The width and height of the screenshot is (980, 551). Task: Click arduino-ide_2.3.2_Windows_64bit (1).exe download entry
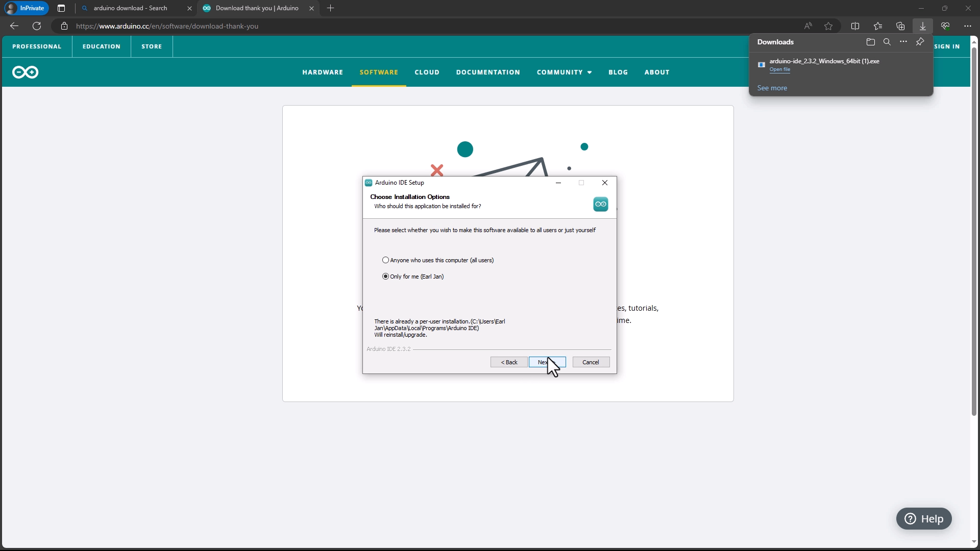(841, 65)
